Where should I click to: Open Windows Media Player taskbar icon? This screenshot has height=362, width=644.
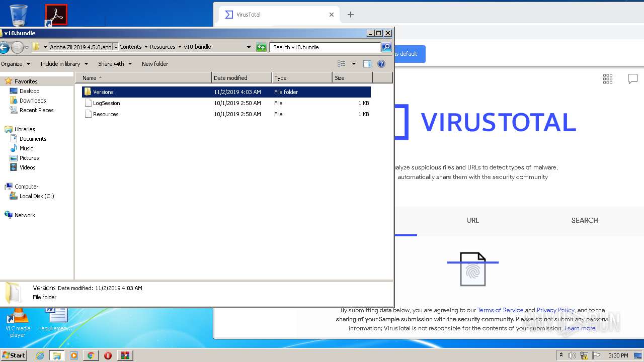click(74, 355)
